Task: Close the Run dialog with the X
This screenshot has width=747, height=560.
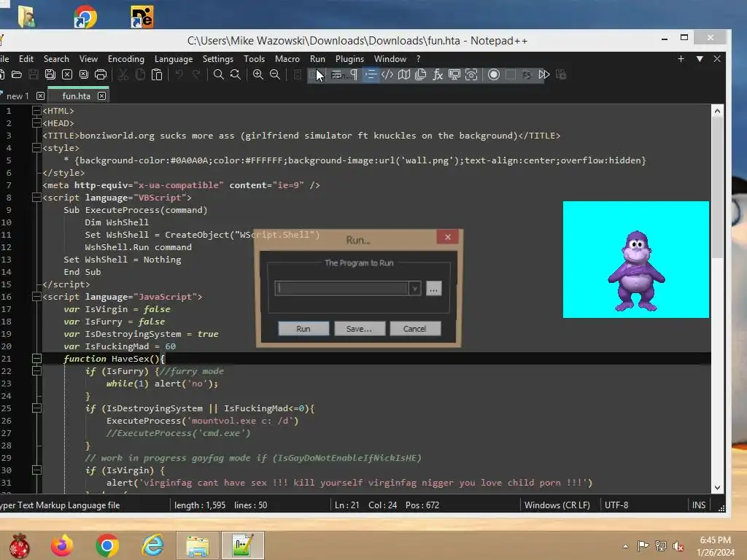Action: [447, 237]
